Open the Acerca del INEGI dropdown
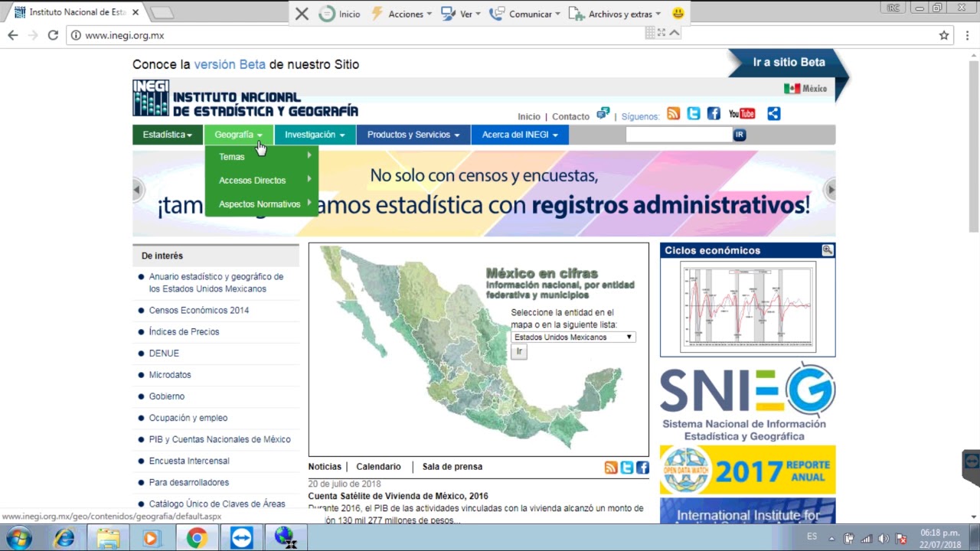Screen dimensions: 980x551 pyautogui.click(x=520, y=135)
